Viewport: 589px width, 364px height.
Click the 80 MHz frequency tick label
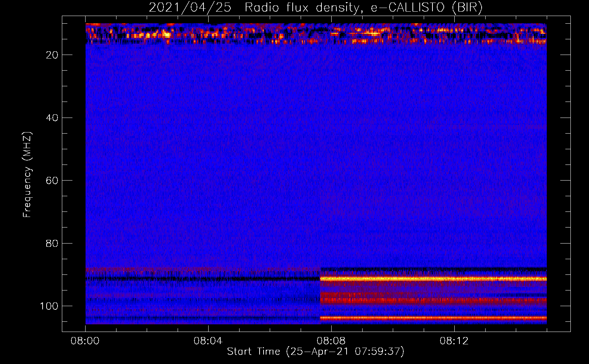52,243
